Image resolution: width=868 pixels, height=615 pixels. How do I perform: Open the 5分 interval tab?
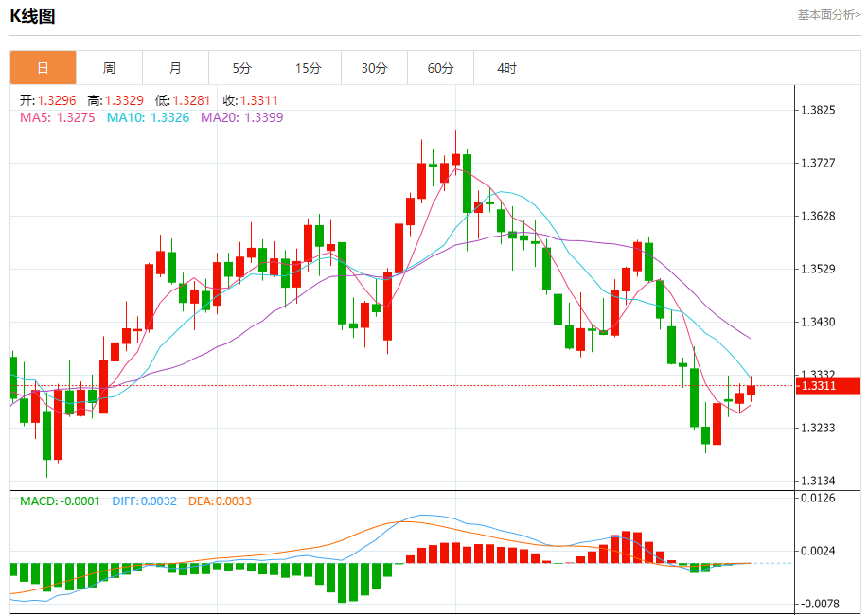(x=242, y=68)
